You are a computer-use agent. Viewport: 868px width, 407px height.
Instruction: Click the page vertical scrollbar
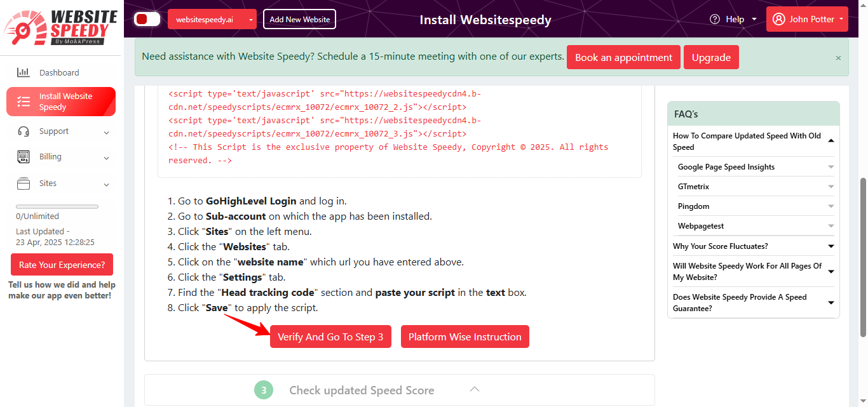[862, 257]
